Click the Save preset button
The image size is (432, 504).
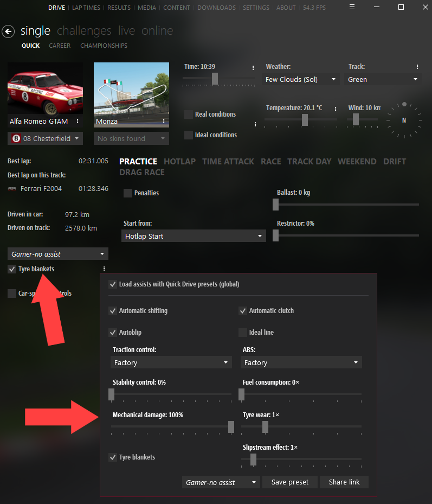click(x=290, y=482)
